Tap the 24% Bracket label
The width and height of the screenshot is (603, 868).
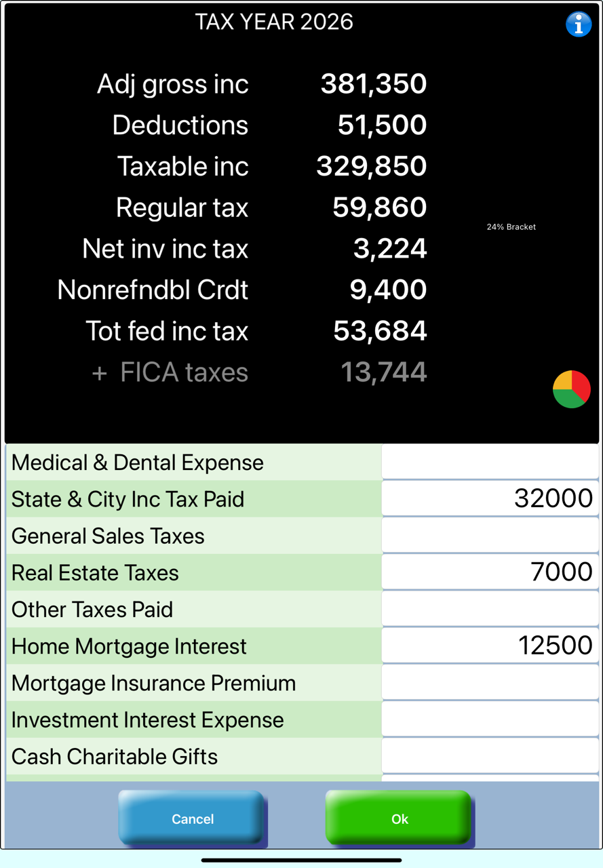(511, 227)
